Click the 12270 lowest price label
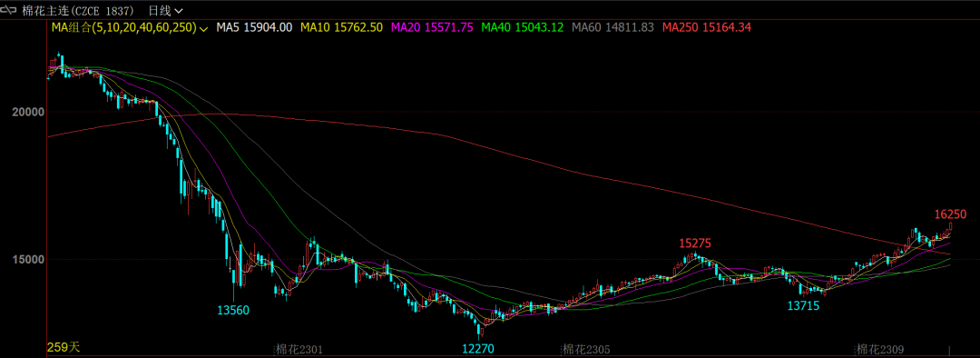The height and width of the screenshot is (358, 980). pos(478,348)
